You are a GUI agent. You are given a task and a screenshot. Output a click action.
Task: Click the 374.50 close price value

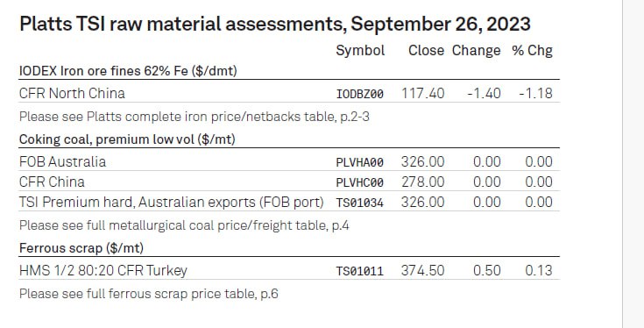[422, 270]
